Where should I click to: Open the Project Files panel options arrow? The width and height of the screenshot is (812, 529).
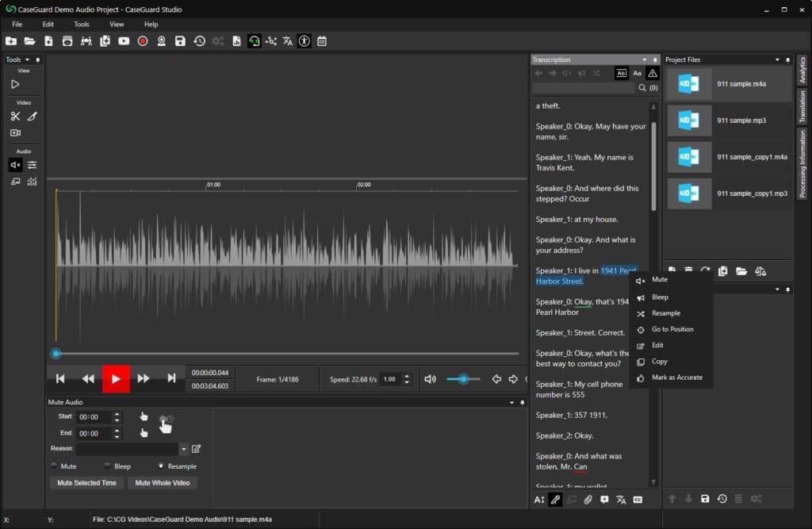click(x=777, y=60)
